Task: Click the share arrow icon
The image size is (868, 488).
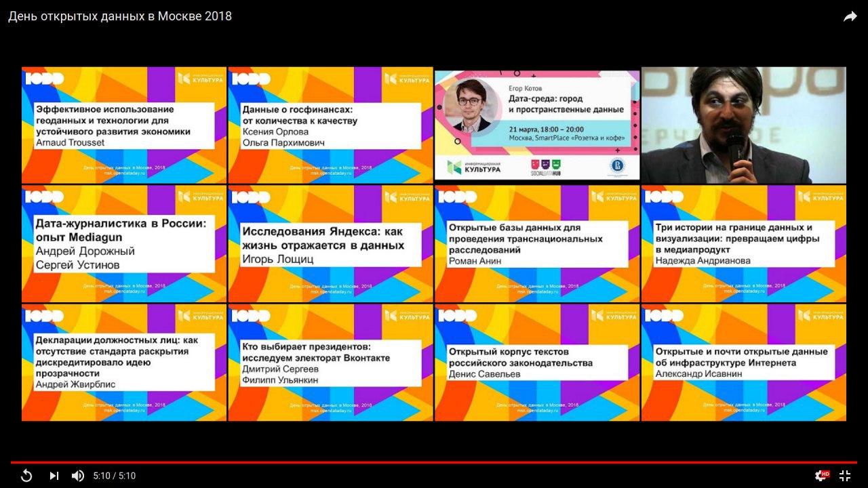Action: tap(850, 17)
